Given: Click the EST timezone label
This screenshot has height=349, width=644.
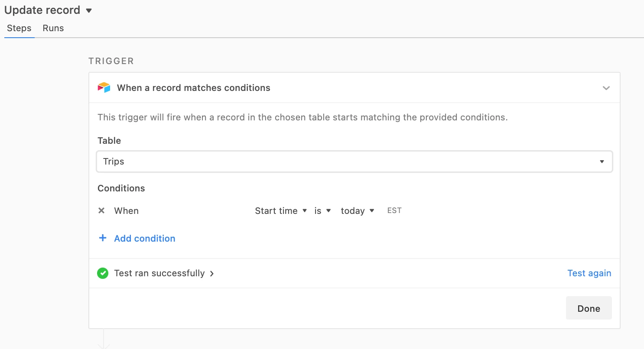Looking at the screenshot, I should click(x=394, y=211).
